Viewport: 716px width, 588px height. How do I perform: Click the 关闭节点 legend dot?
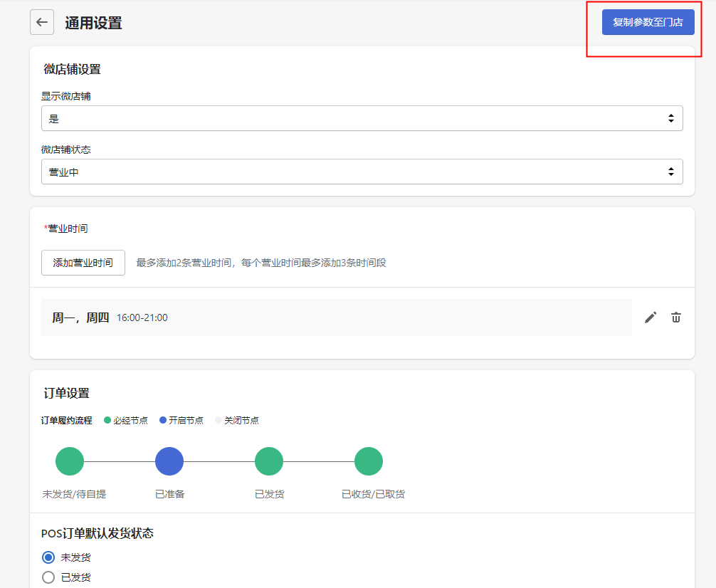click(x=219, y=420)
